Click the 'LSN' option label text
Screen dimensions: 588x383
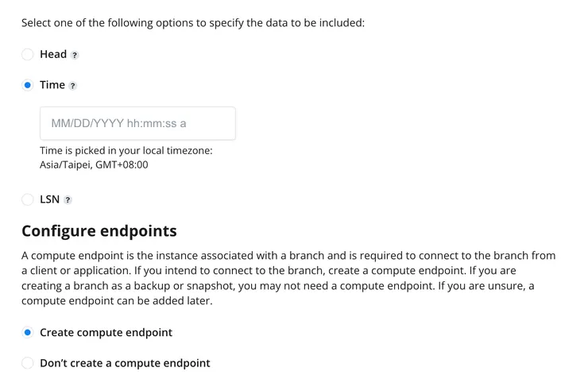point(49,199)
